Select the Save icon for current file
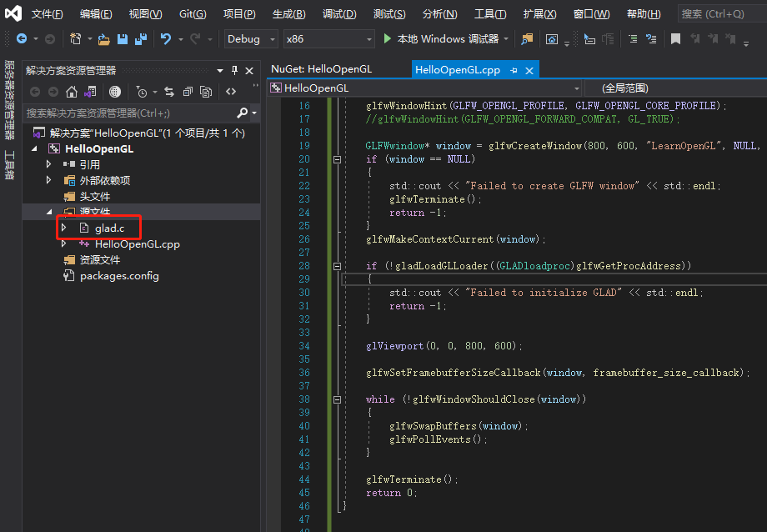767x532 pixels. pyautogui.click(x=123, y=38)
